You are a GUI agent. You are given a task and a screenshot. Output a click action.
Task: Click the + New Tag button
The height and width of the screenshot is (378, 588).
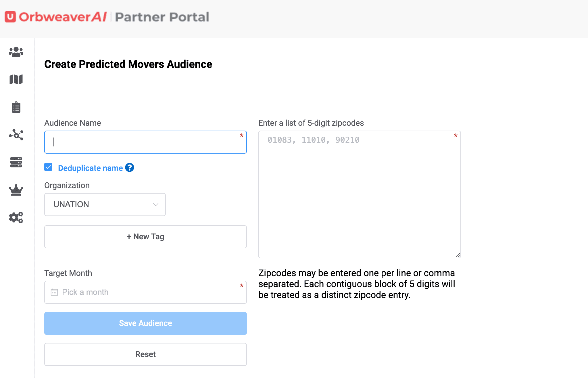click(x=145, y=237)
